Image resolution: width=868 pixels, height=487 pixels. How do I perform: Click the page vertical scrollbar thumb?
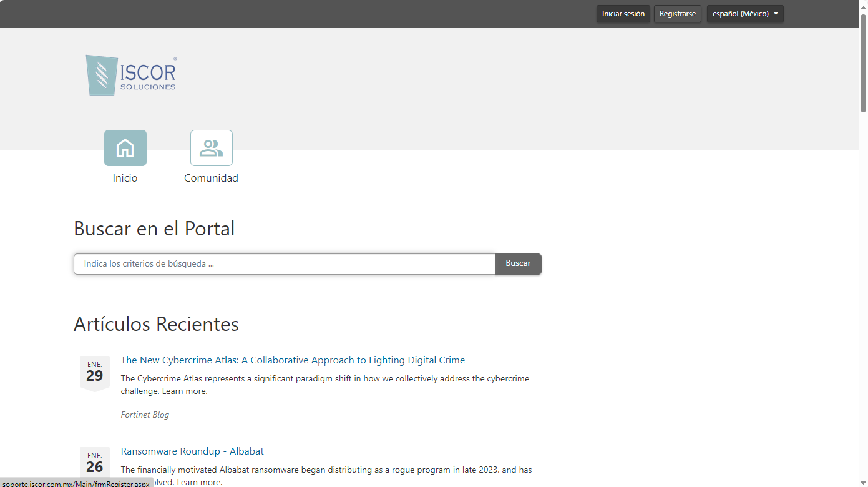coord(863,62)
